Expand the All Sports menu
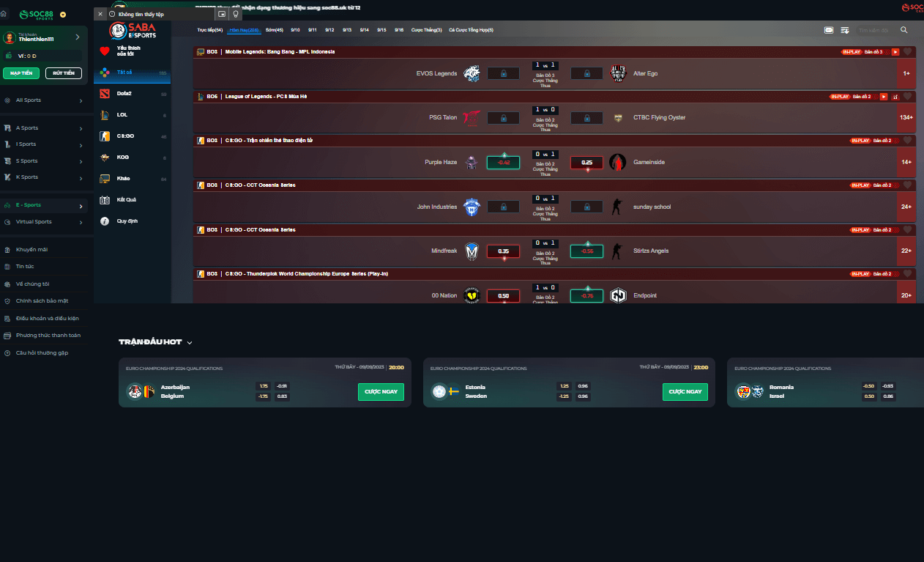 coord(81,100)
